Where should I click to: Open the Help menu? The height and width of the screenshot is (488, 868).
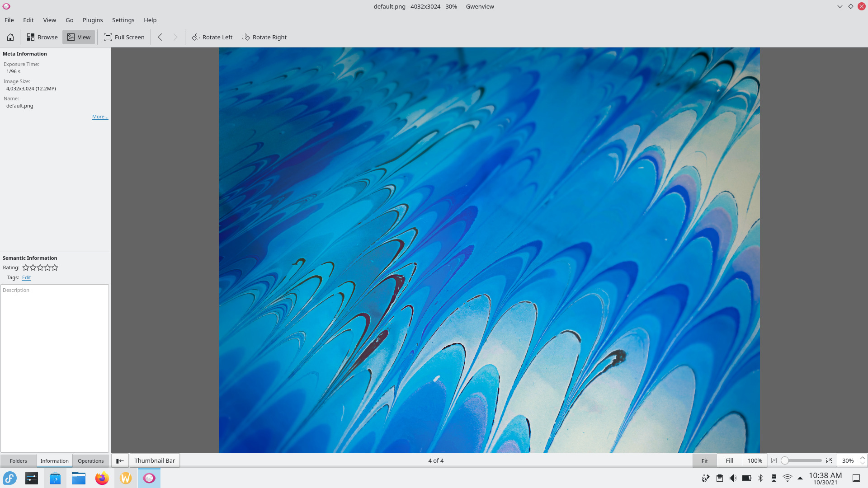[x=150, y=20]
